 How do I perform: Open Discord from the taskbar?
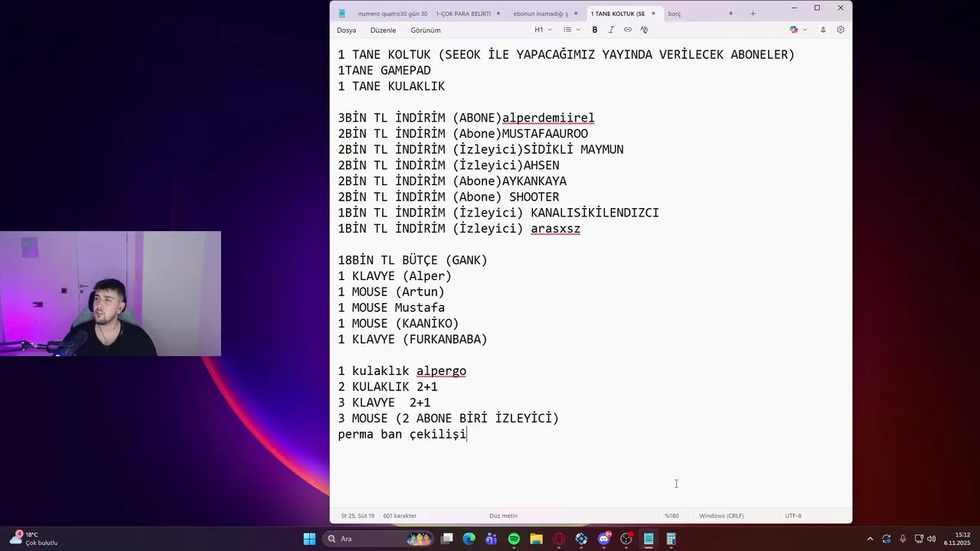(x=604, y=539)
